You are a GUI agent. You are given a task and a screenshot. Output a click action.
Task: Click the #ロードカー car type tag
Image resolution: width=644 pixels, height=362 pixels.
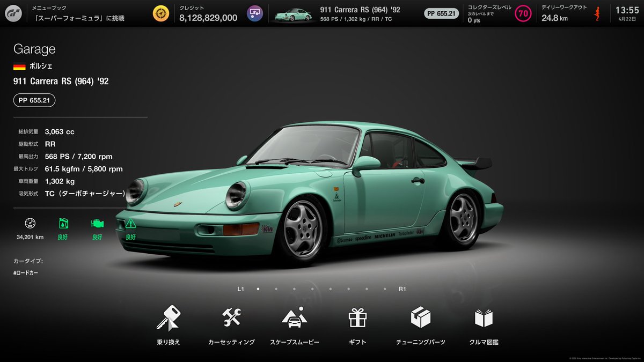tap(26, 273)
